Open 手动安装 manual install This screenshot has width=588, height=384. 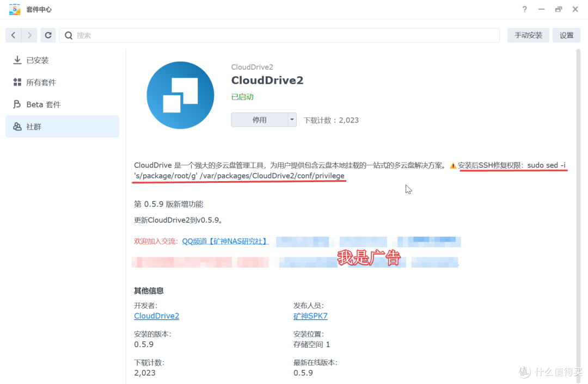528,35
